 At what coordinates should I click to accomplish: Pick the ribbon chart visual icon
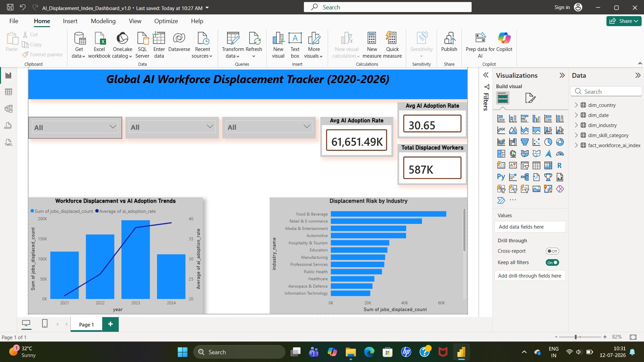501,142
